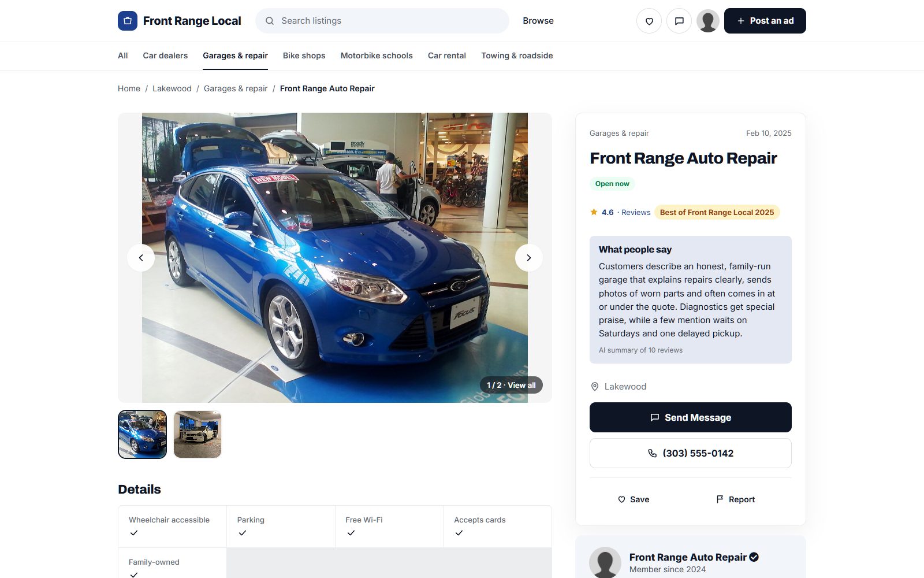924x578 pixels.
Task: Click the seller avatar in member card
Action: pos(605,562)
